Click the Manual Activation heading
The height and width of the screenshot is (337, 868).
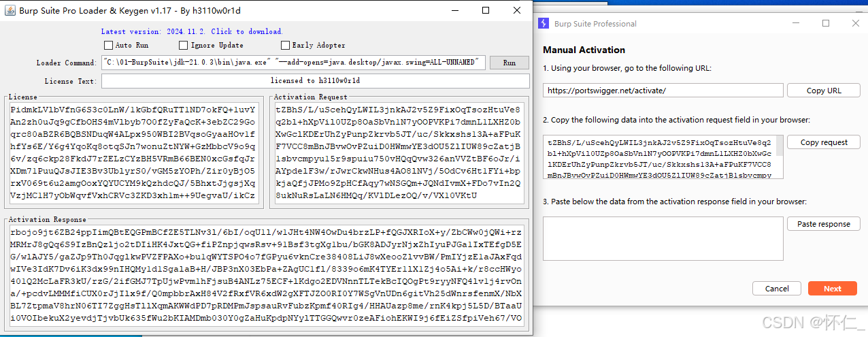584,50
